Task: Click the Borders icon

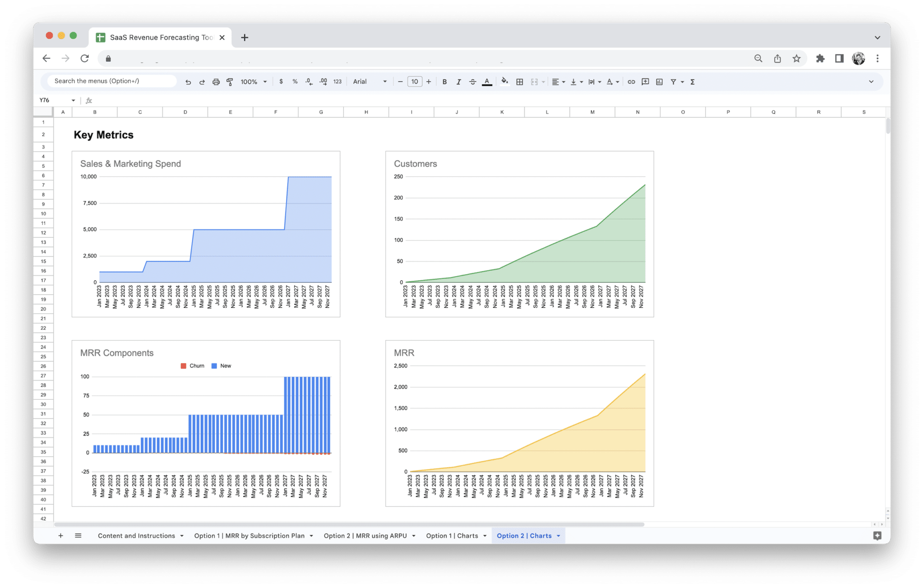Action: (x=519, y=82)
